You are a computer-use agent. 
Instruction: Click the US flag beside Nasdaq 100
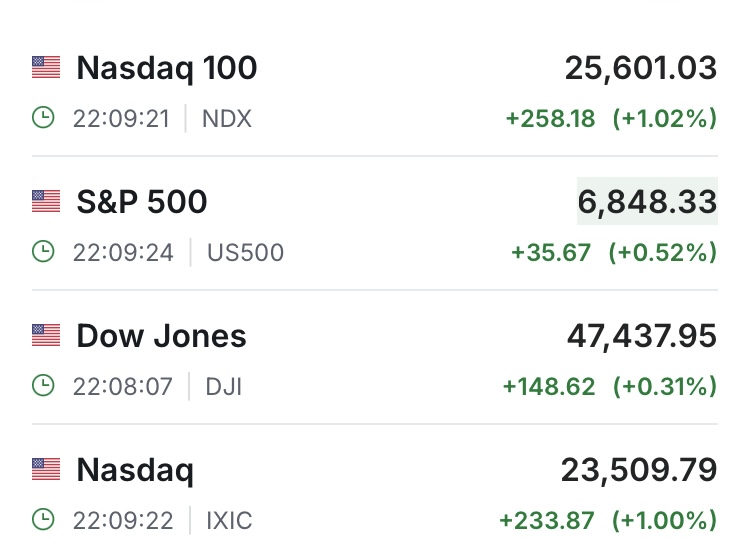pyautogui.click(x=46, y=68)
